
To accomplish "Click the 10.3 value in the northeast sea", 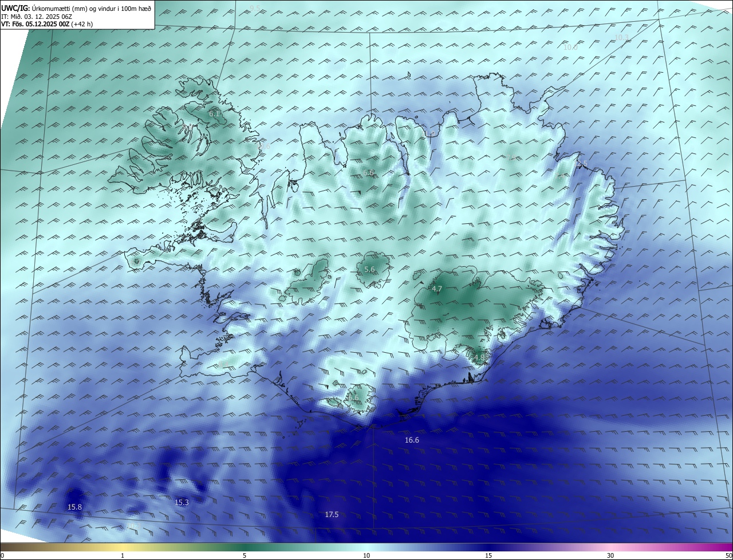I will click(621, 37).
